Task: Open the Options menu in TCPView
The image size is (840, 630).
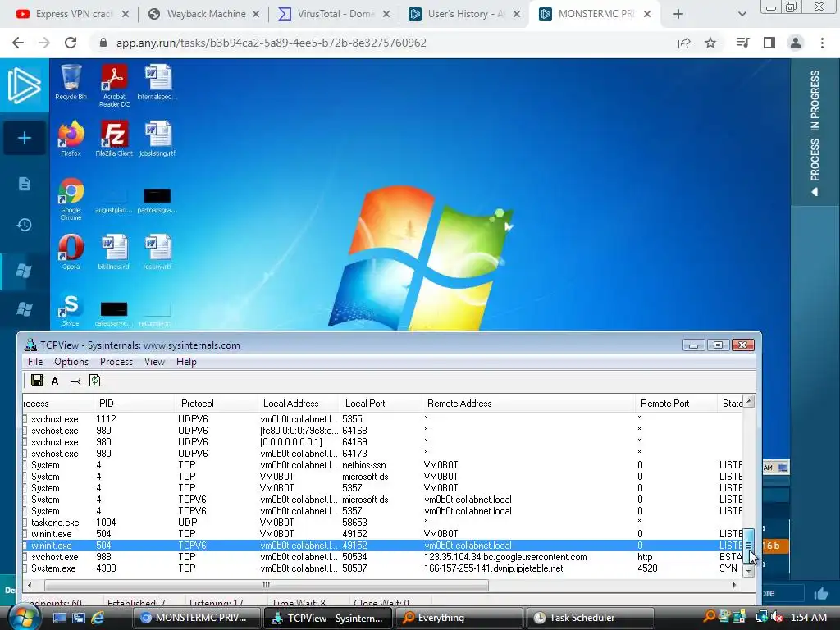Action: pyautogui.click(x=71, y=362)
